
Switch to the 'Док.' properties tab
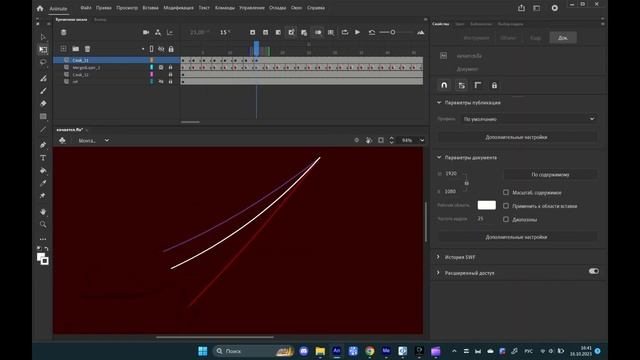[x=563, y=38]
